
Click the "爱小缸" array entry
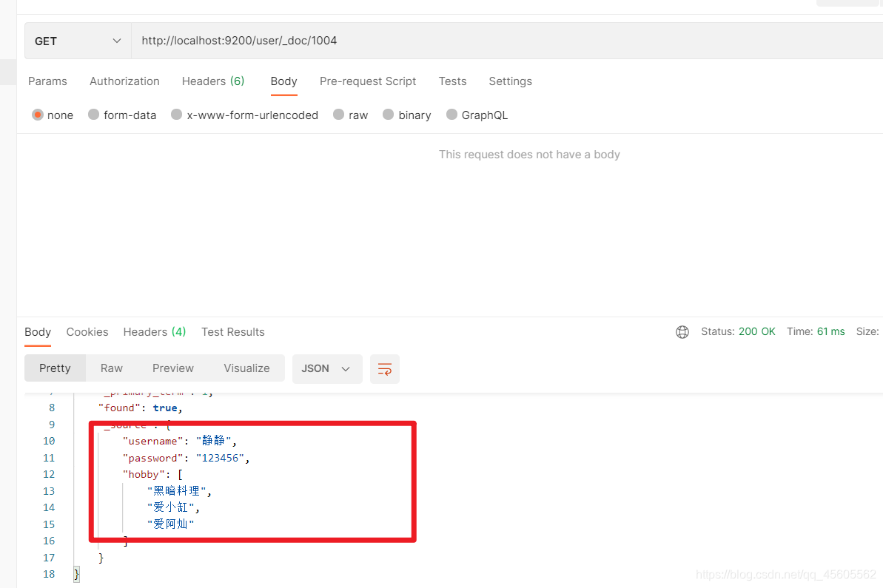(x=171, y=507)
